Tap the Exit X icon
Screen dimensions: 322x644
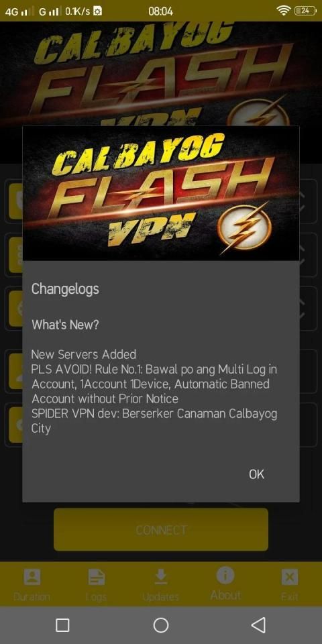click(290, 578)
